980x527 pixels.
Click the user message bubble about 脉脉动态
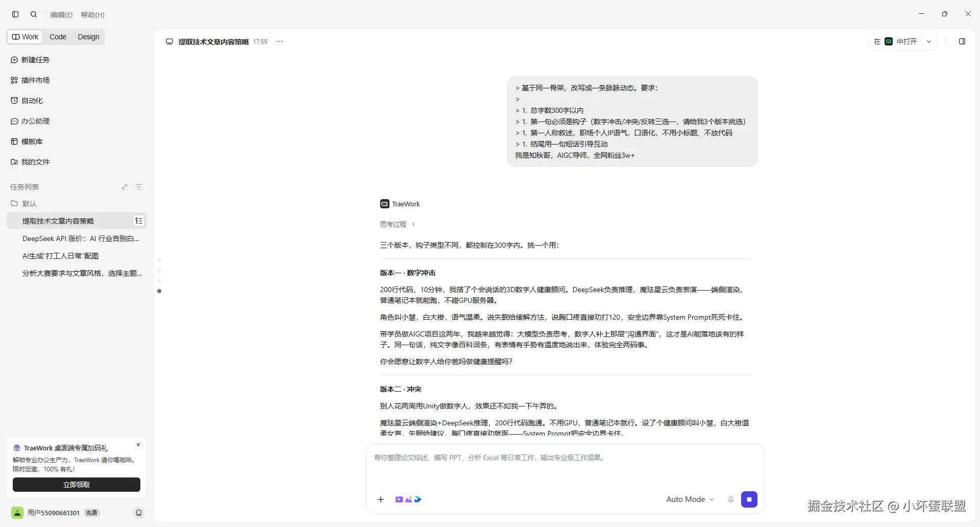tap(632, 122)
